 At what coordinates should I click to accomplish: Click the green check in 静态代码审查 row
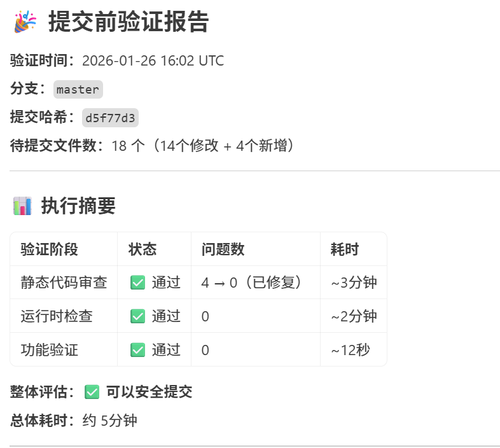(x=138, y=283)
